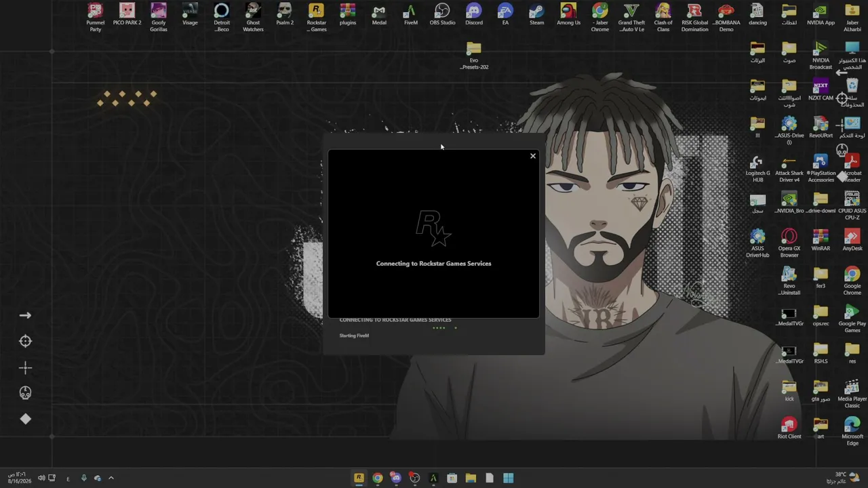Select the kick folder on the desktop
The height and width of the screenshot is (488, 868).
pyautogui.click(x=789, y=391)
